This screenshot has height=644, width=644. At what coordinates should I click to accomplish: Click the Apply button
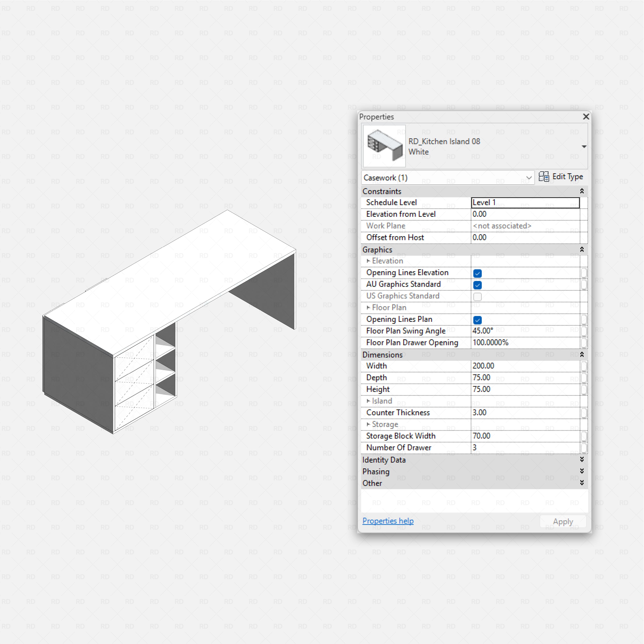563,521
